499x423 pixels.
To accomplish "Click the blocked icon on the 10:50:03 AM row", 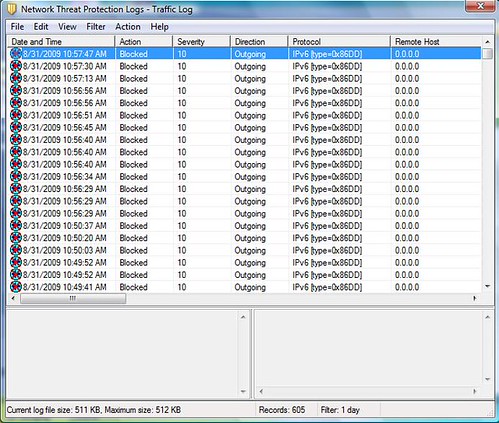I will (x=16, y=250).
